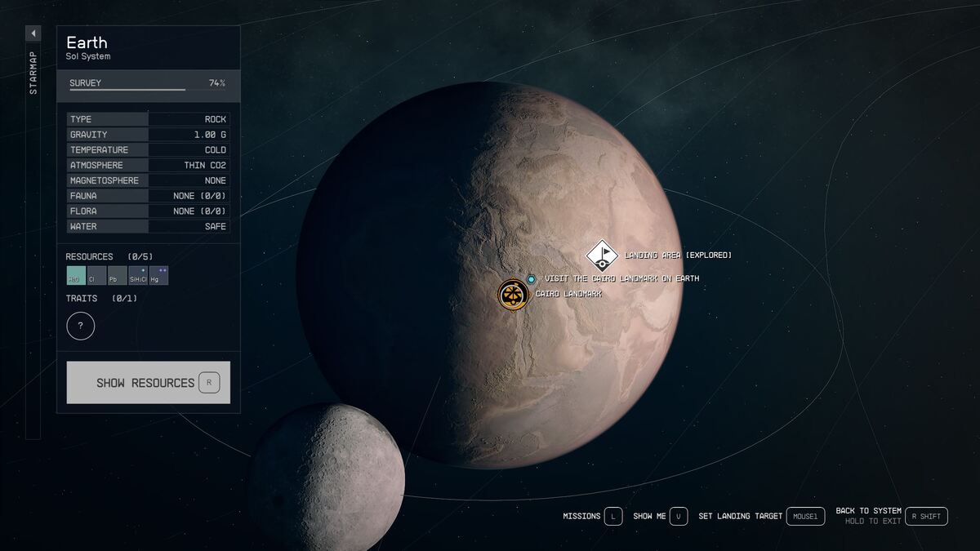Select the explored landing area flag marker

pyautogui.click(x=603, y=256)
